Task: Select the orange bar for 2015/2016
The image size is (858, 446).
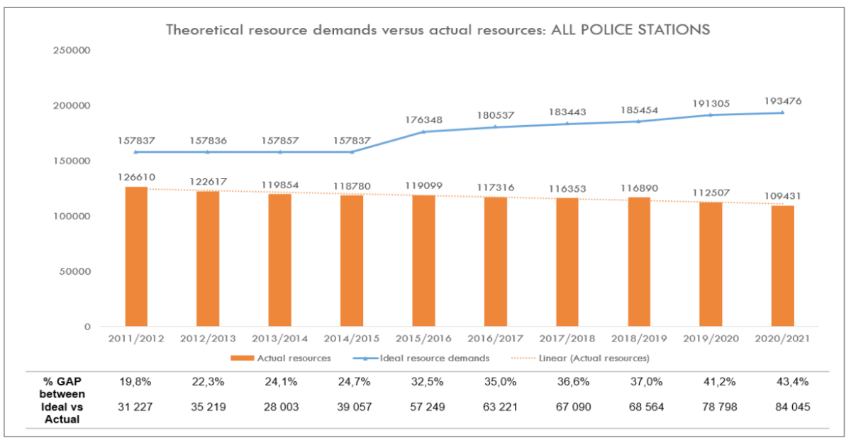Action: (424, 260)
